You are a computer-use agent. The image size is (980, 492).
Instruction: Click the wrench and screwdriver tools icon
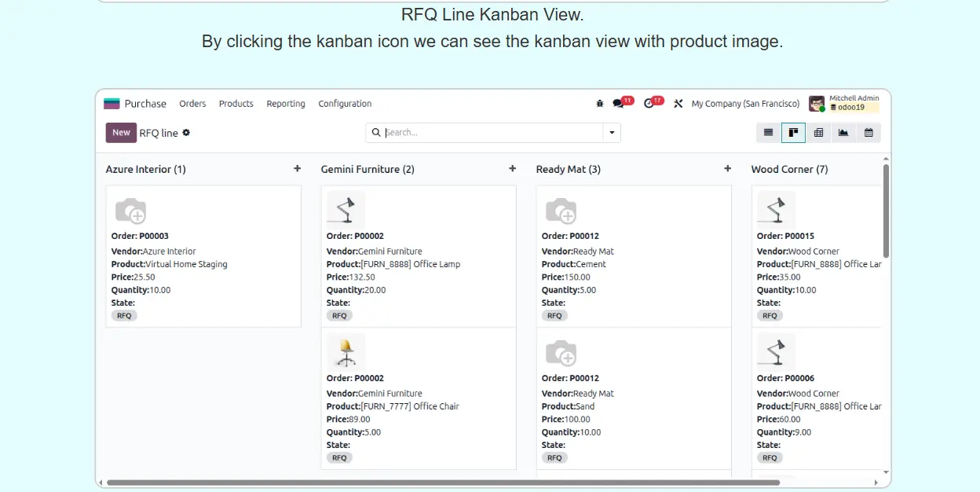678,104
